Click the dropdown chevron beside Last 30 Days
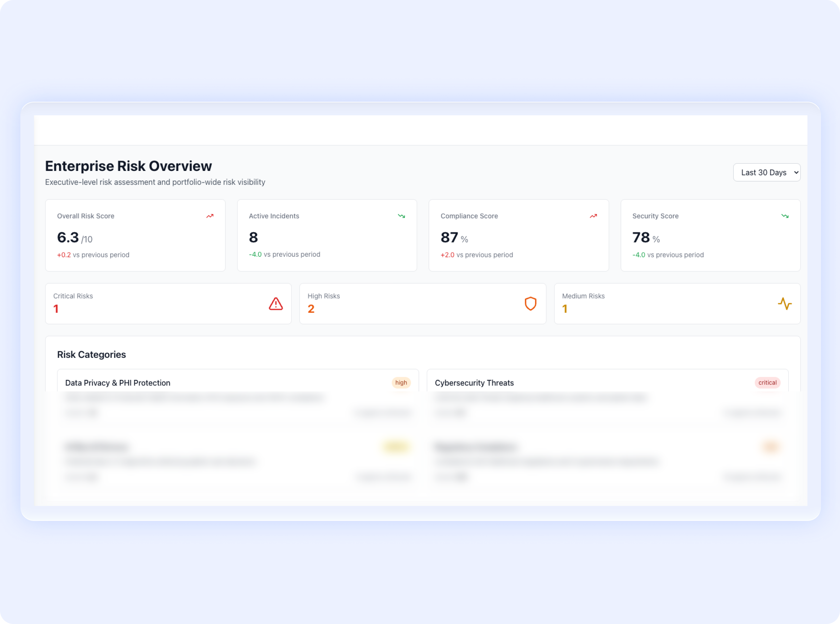The image size is (840, 624). pyautogui.click(x=796, y=173)
